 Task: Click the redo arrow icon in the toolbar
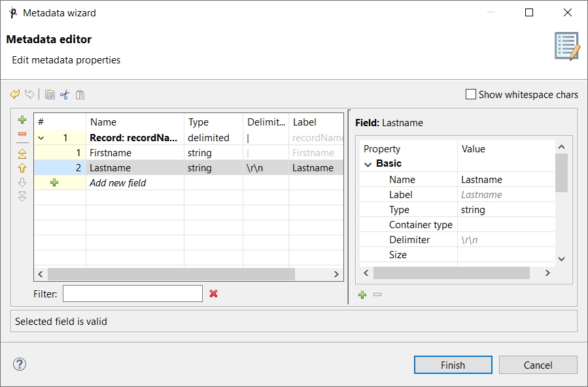point(29,94)
